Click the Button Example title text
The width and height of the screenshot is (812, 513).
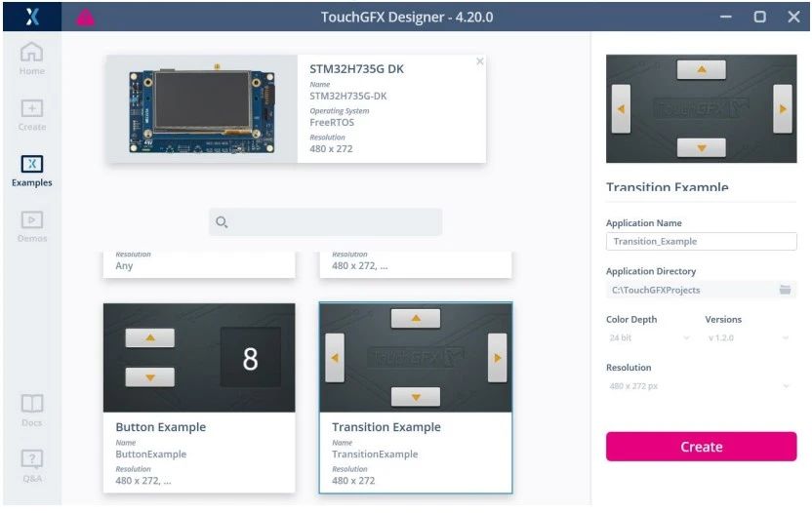click(x=160, y=427)
